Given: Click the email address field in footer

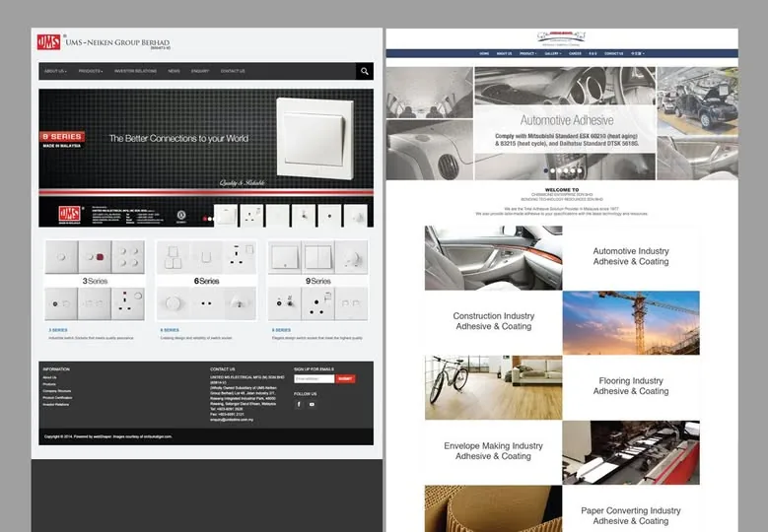Looking at the screenshot, I should click(x=314, y=379).
